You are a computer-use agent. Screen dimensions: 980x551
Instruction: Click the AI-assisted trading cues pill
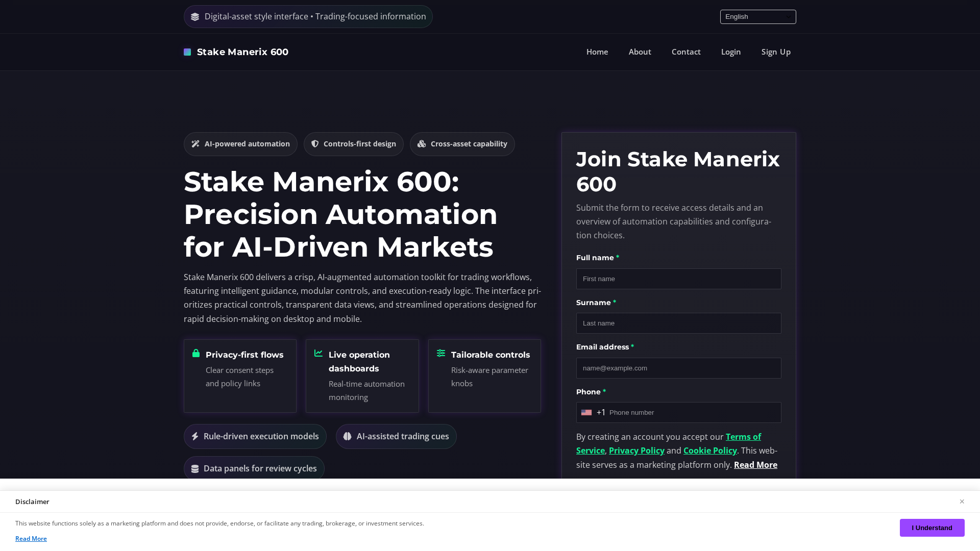396,437
